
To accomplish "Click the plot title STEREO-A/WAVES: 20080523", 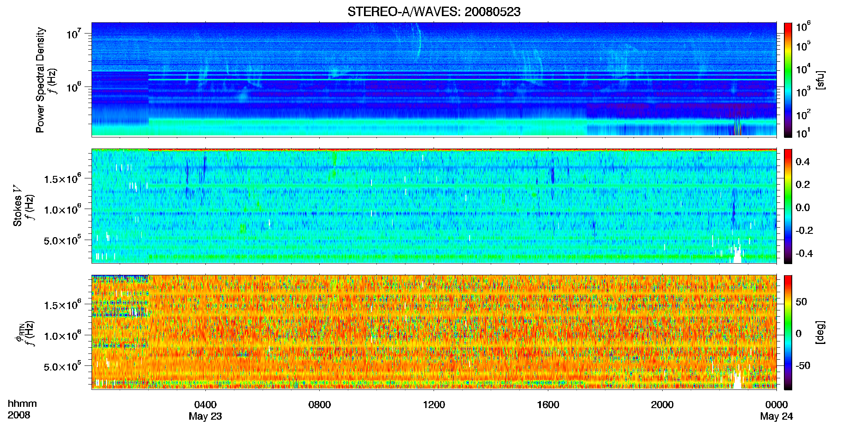I will [434, 12].
